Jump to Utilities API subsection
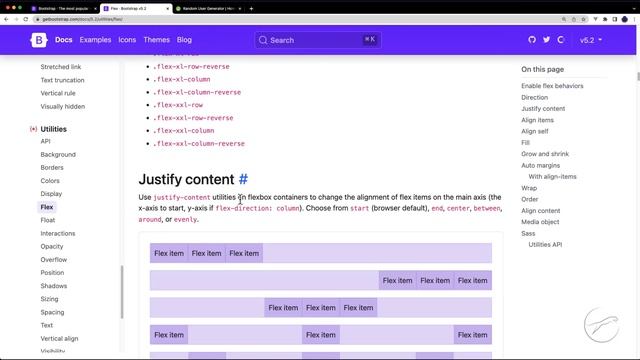 pyautogui.click(x=545, y=244)
